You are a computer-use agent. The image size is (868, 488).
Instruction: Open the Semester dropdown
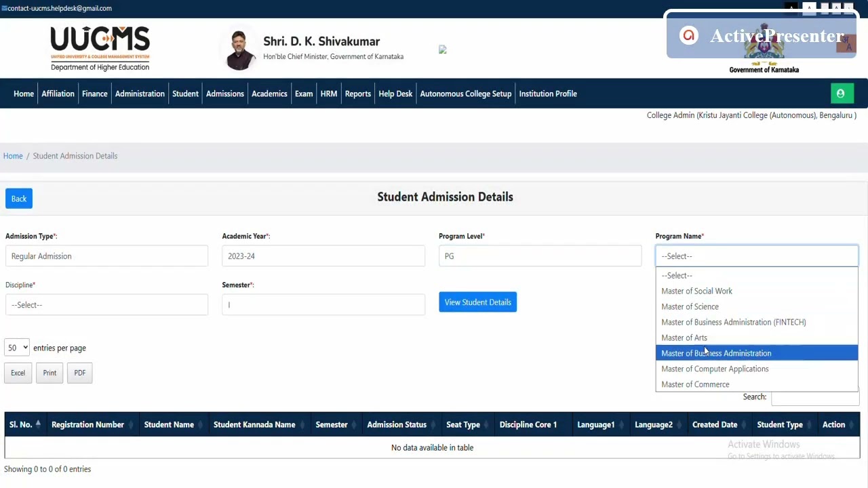pos(323,305)
